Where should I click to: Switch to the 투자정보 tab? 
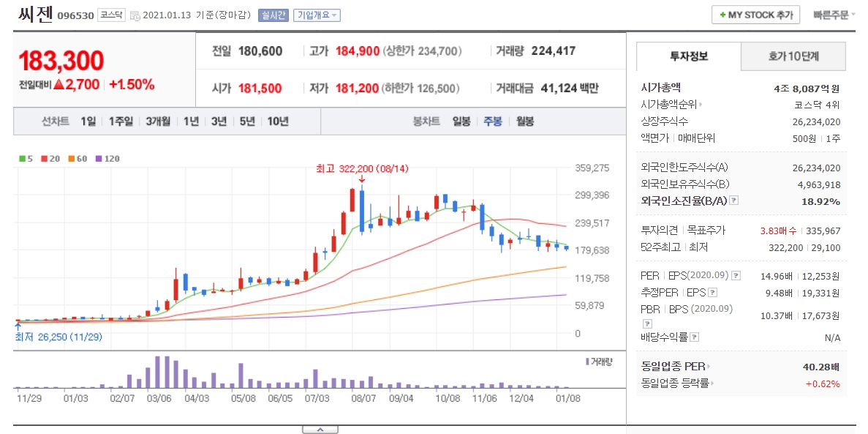pyautogui.click(x=689, y=56)
